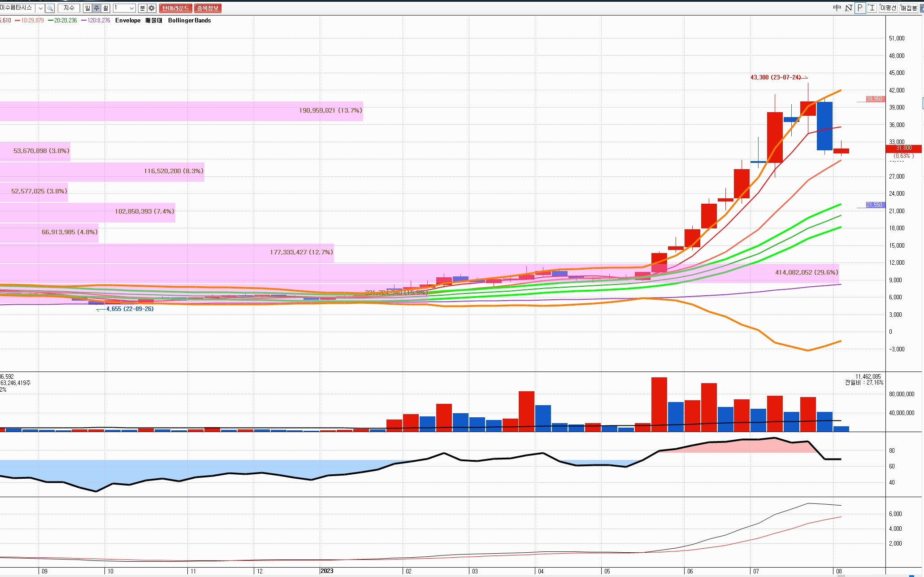Click the 지수 index button
The image size is (924, 577).
click(x=69, y=8)
